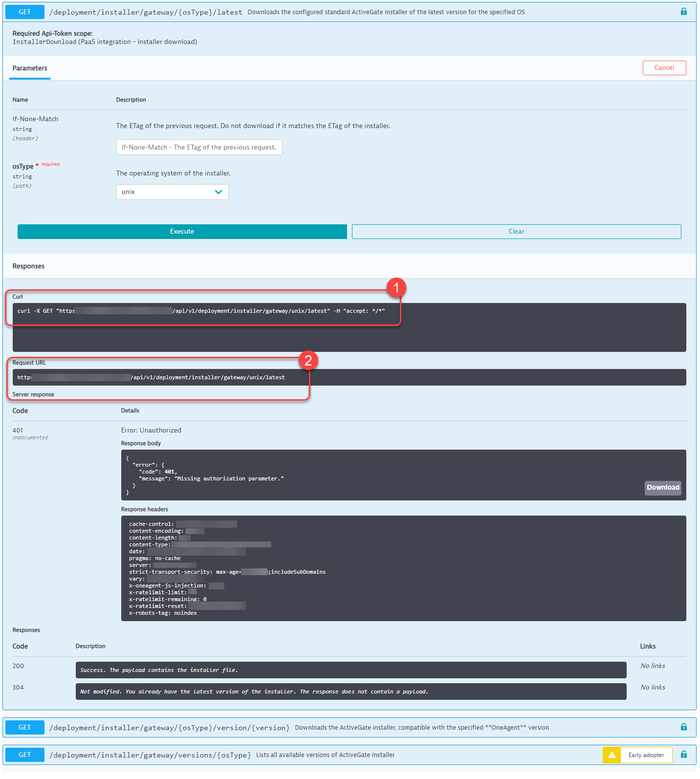Open the osType dropdown showing unix

[x=172, y=192]
